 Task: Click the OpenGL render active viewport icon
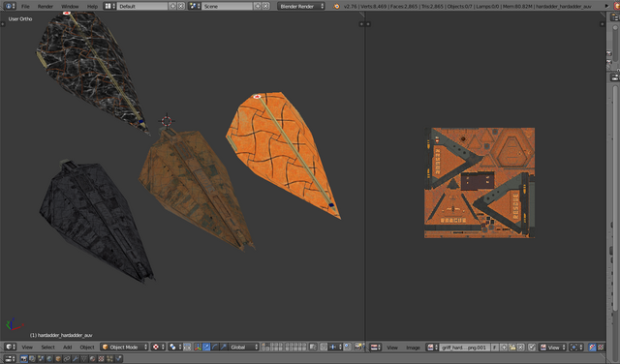pyautogui.click(x=357, y=347)
